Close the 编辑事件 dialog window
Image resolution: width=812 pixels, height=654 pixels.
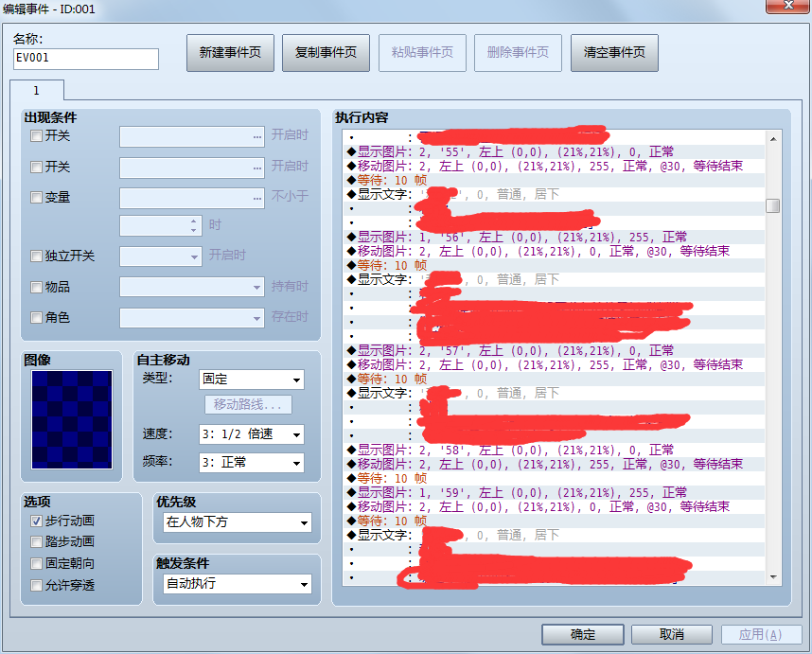(787, 6)
